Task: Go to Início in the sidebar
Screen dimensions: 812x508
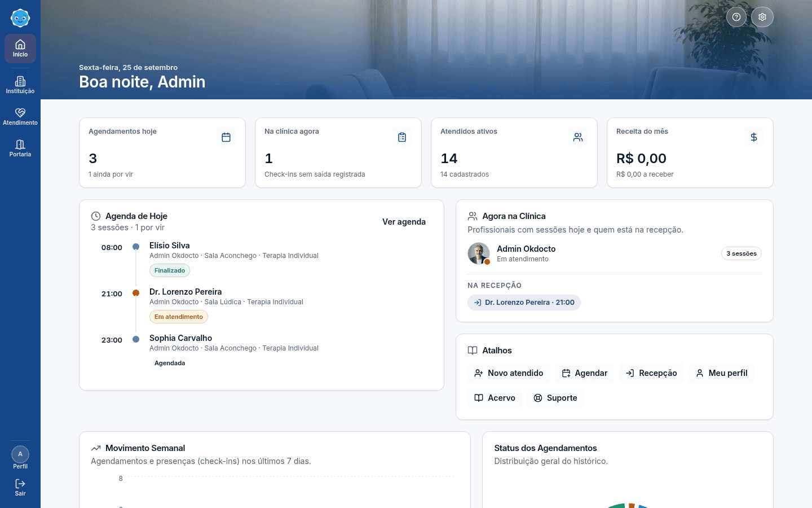Action: (20, 49)
